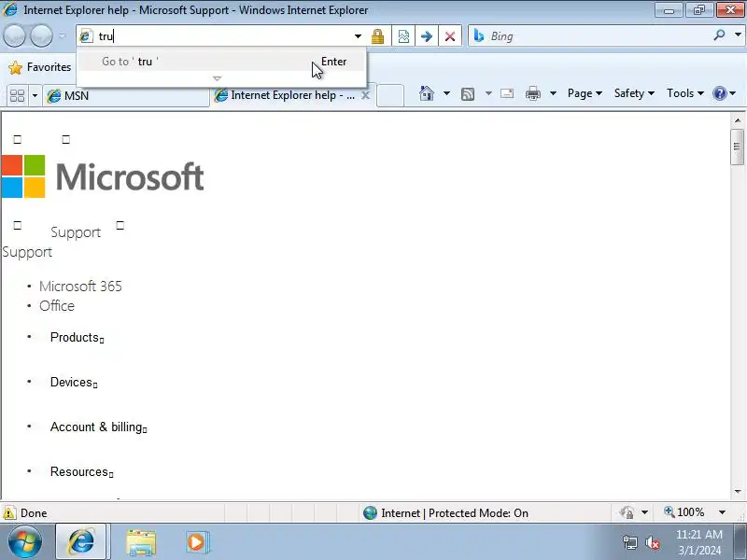Click the Forward navigation button

pos(41,36)
